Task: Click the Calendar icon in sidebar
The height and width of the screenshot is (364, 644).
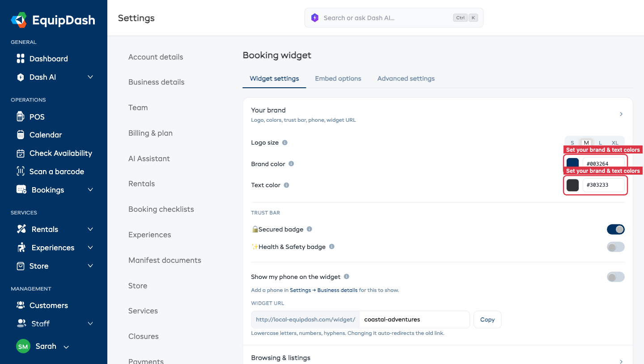Action: pyautogui.click(x=20, y=135)
